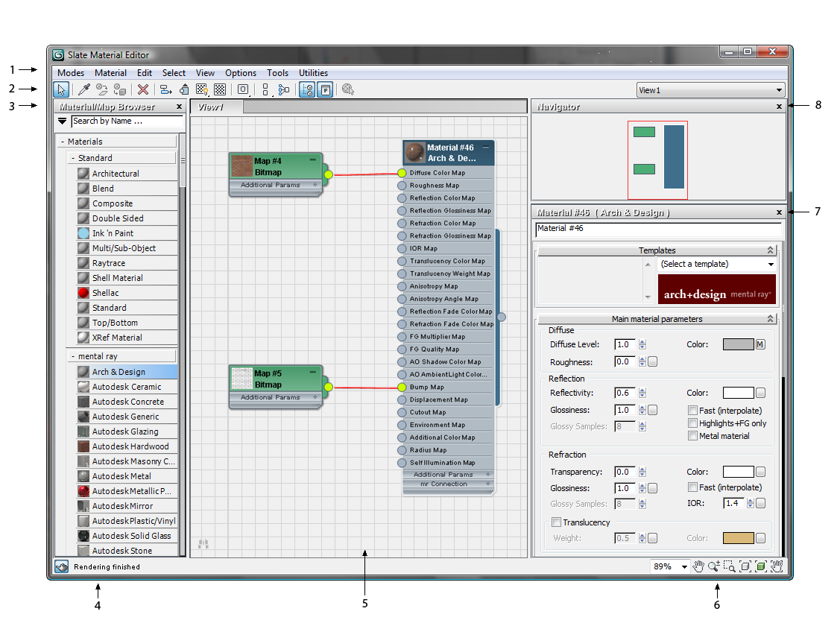Click Refraction white color swatch
The image size is (840, 626).
tap(738, 472)
